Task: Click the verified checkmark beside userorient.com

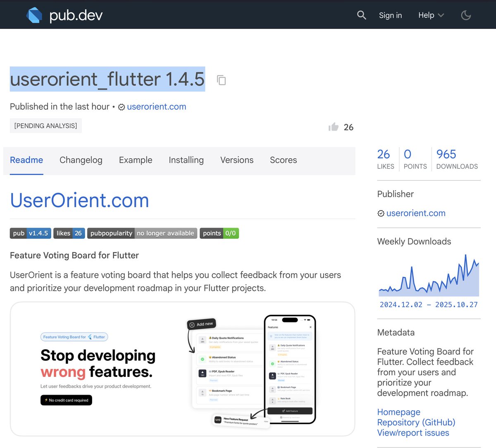Action: pos(121,107)
